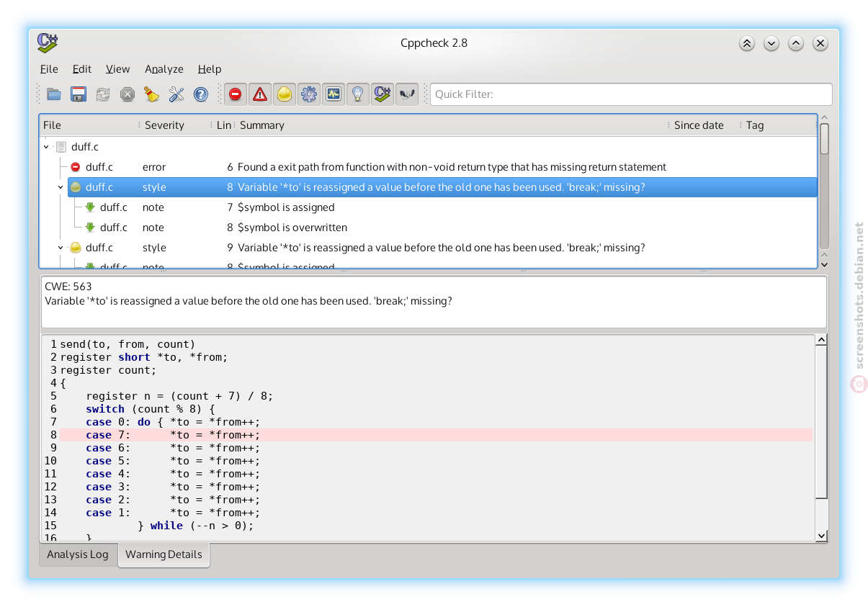Sort results by the File column header
868x607 pixels.
(89, 125)
